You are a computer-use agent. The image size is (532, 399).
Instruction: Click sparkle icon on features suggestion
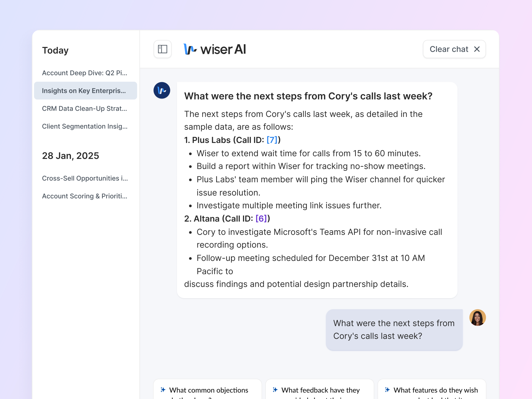tap(387, 390)
